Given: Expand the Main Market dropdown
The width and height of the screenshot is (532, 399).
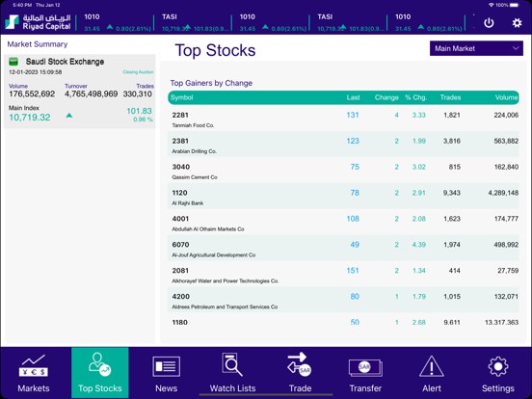Looking at the screenshot, I should click(x=476, y=48).
